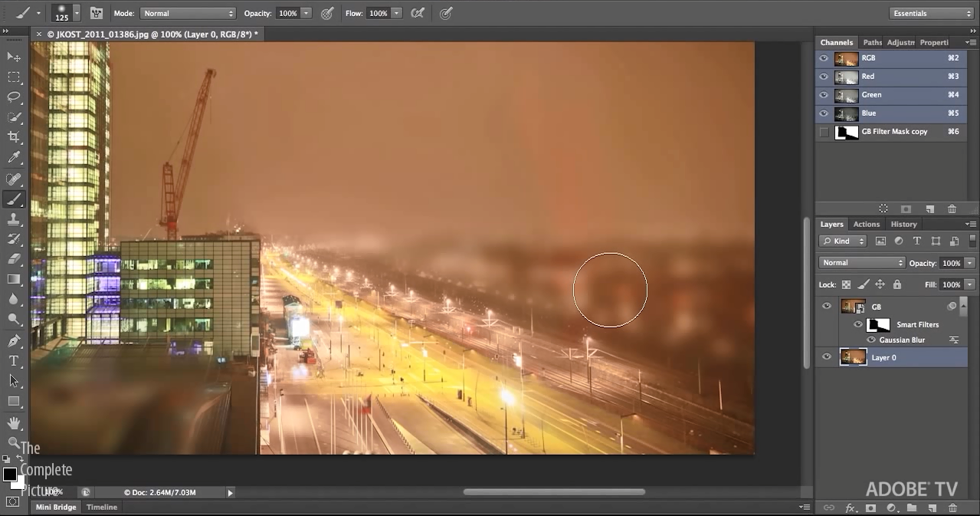The height and width of the screenshot is (516, 980).
Task: Click the horizontal canvas scrollbar
Action: [554, 492]
